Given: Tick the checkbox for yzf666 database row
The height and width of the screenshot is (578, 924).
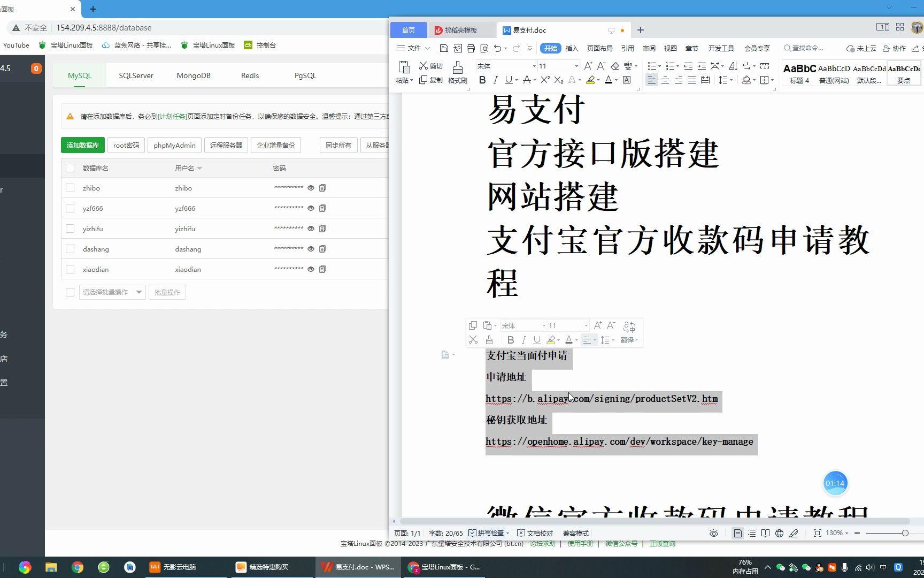Looking at the screenshot, I should point(70,208).
